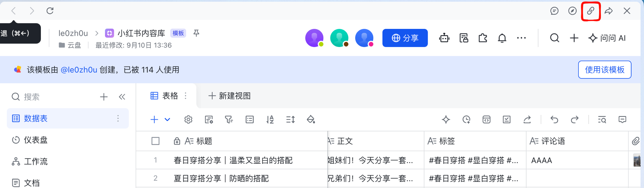The width and height of the screenshot is (644, 188).
Task: Open 问问 AI assistant
Action: tap(607, 38)
